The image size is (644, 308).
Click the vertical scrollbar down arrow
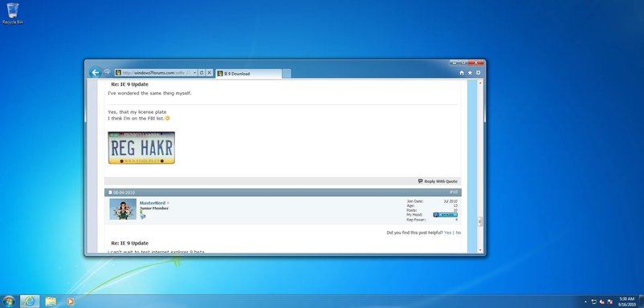coord(480,250)
